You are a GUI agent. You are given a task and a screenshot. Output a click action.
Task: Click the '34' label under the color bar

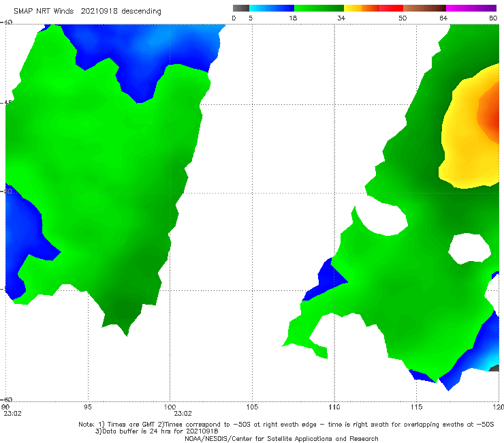pyautogui.click(x=341, y=18)
